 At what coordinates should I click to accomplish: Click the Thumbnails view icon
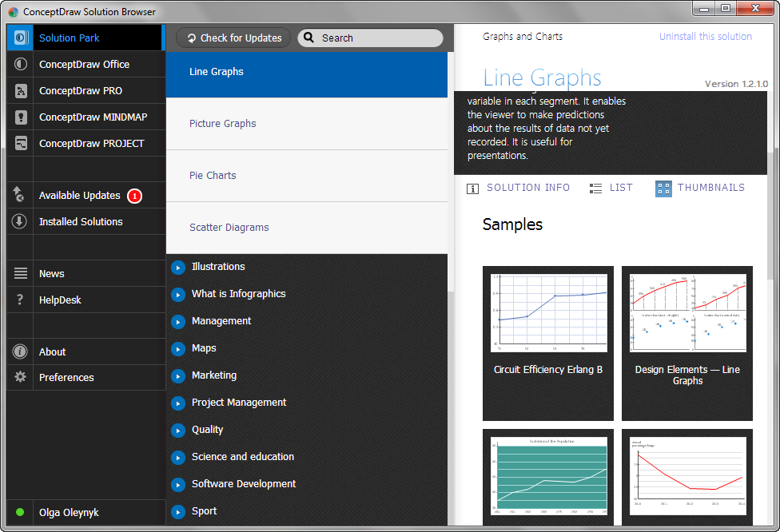(x=663, y=189)
